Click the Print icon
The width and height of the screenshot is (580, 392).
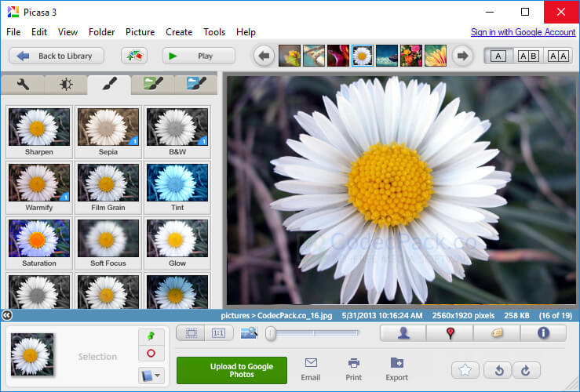(354, 363)
